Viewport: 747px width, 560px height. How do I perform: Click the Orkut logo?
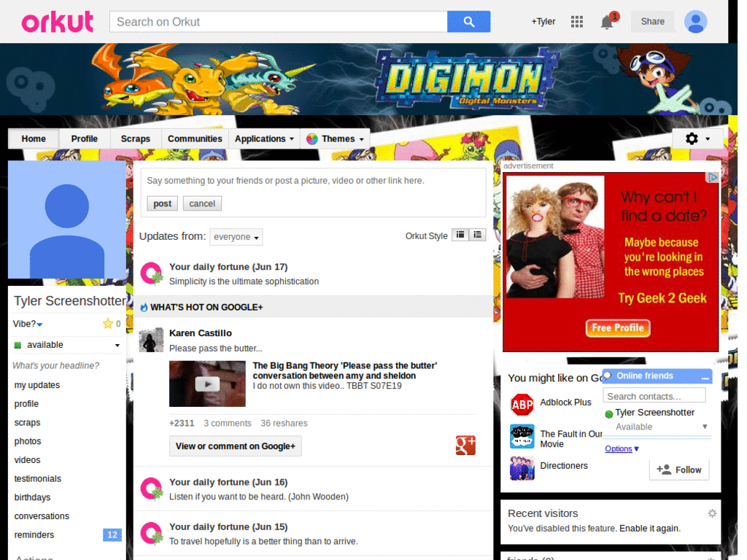tap(57, 22)
